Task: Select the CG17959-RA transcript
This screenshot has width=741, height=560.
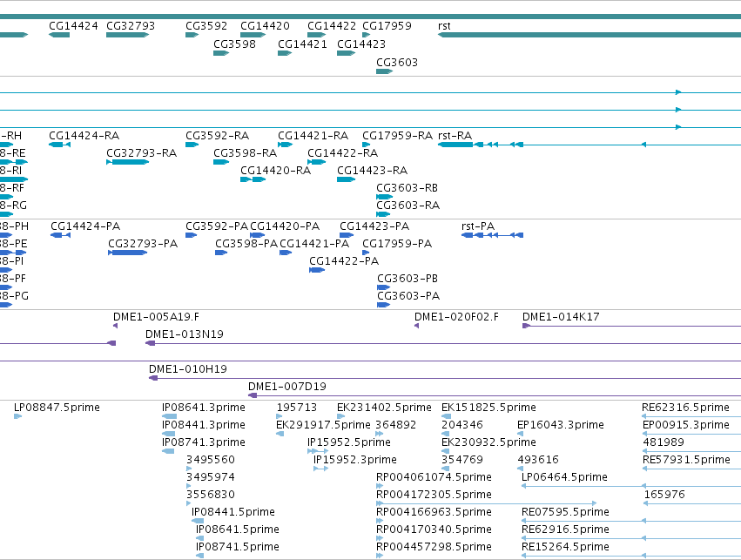Action: pyautogui.click(x=366, y=144)
